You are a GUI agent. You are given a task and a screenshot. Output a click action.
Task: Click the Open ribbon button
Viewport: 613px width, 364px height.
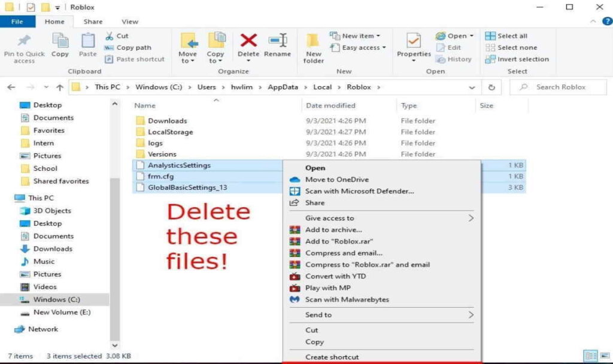pos(454,36)
